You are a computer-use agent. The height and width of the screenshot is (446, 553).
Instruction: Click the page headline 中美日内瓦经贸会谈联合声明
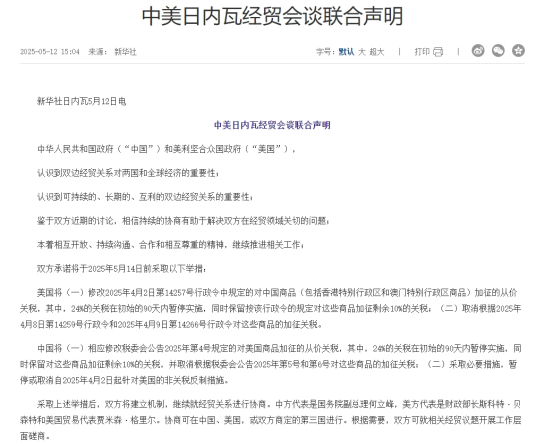coord(272,16)
